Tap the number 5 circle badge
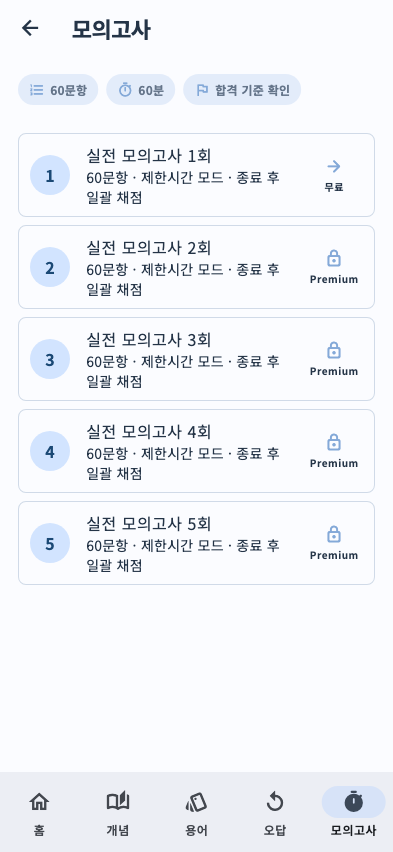Image resolution: width=393 pixels, height=852 pixels. [x=50, y=543]
